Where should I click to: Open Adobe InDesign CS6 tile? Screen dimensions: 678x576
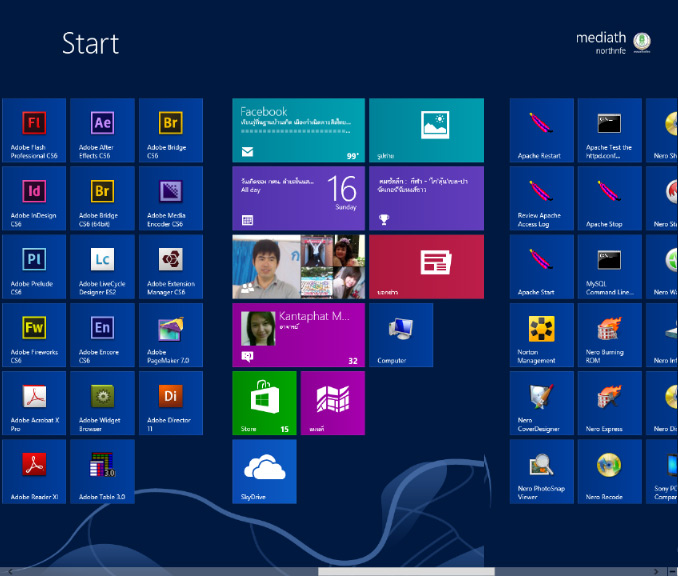pos(34,198)
